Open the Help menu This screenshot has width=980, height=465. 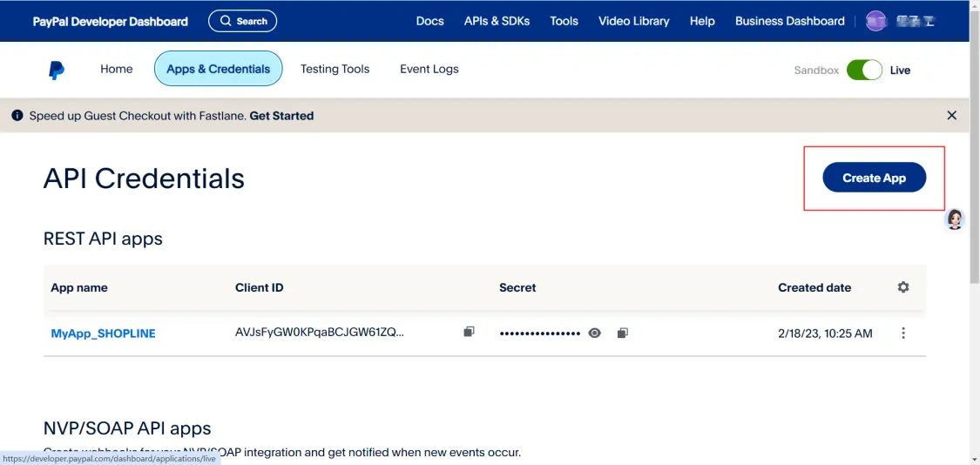[x=702, y=21]
